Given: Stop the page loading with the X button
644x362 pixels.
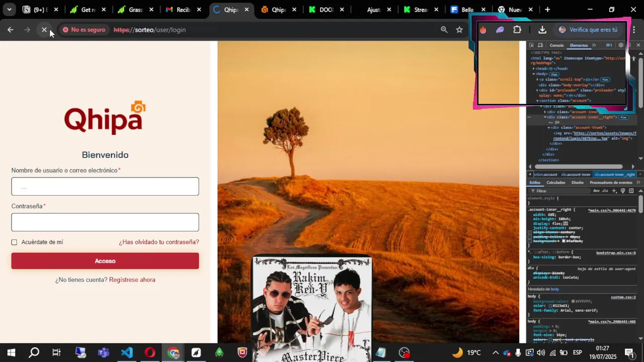Looking at the screenshot, I should pyautogui.click(x=44, y=30).
